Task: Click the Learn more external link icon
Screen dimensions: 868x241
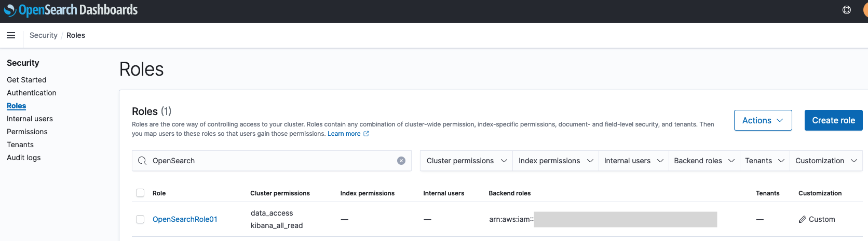Action: 366,134
